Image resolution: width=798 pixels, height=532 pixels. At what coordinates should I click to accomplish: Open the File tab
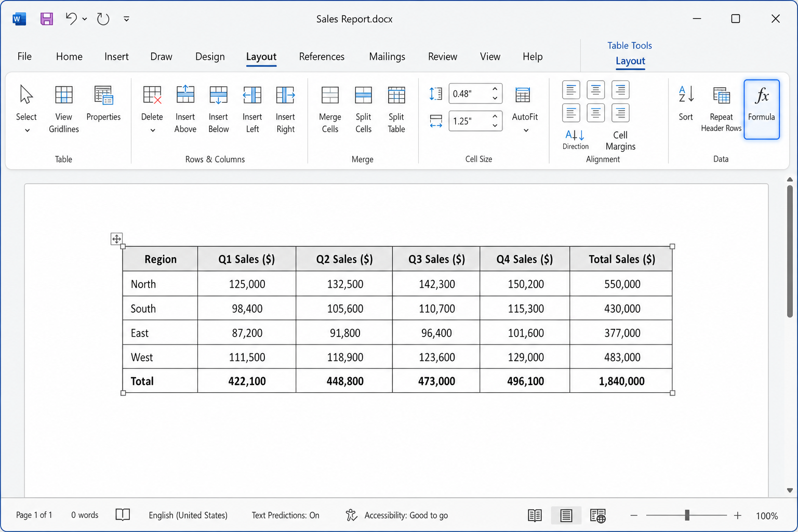point(24,57)
